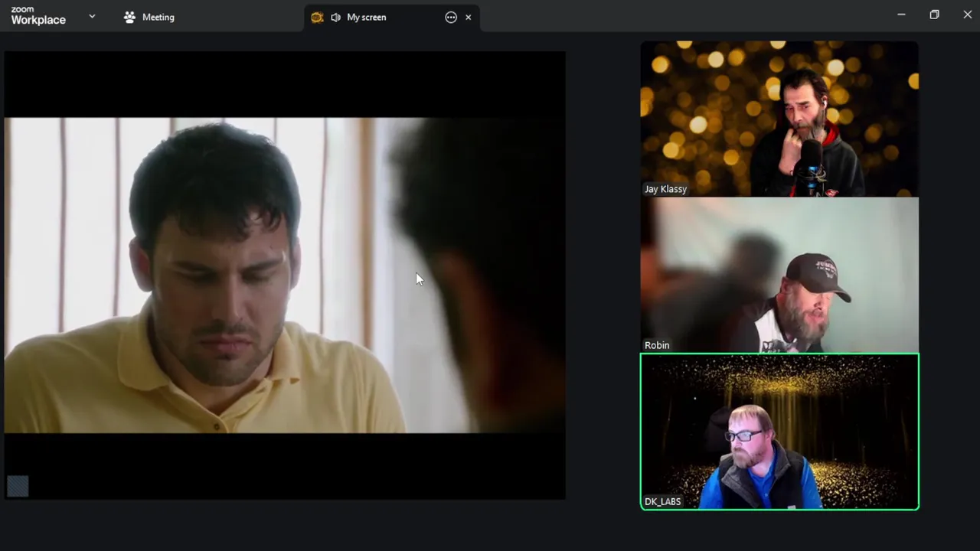Click the speaker icon on My screen tab
This screenshot has height=551, width=980.
pyautogui.click(x=336, y=17)
